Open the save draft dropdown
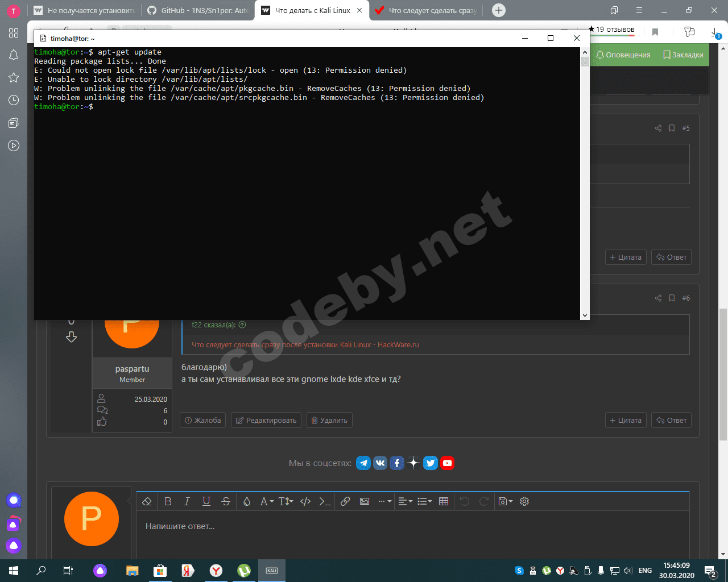This screenshot has height=582, width=728. point(505,501)
